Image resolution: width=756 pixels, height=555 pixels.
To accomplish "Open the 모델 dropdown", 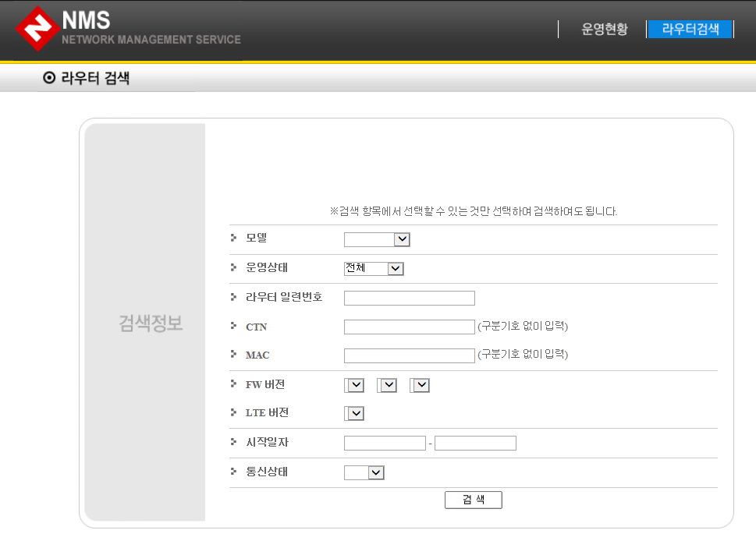I will 377,239.
